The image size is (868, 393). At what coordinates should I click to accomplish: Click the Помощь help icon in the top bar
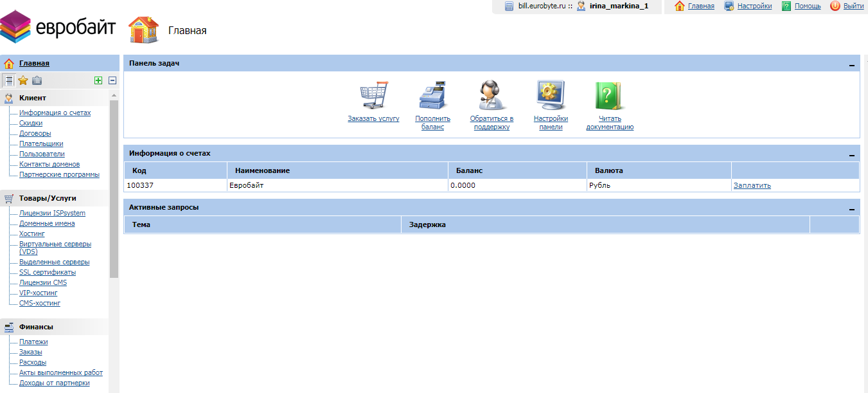point(786,6)
